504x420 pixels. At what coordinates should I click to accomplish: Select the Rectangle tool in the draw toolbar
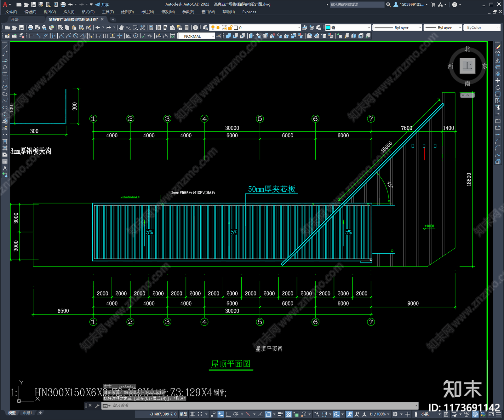(x=5, y=74)
